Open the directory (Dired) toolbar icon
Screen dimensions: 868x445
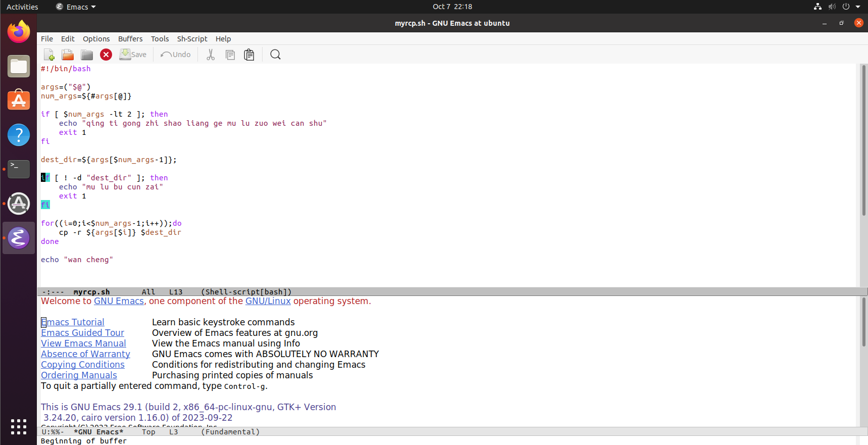point(87,55)
